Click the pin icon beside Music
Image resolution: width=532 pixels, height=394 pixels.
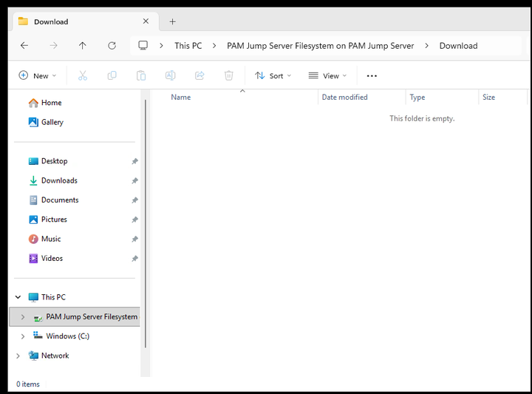point(134,239)
